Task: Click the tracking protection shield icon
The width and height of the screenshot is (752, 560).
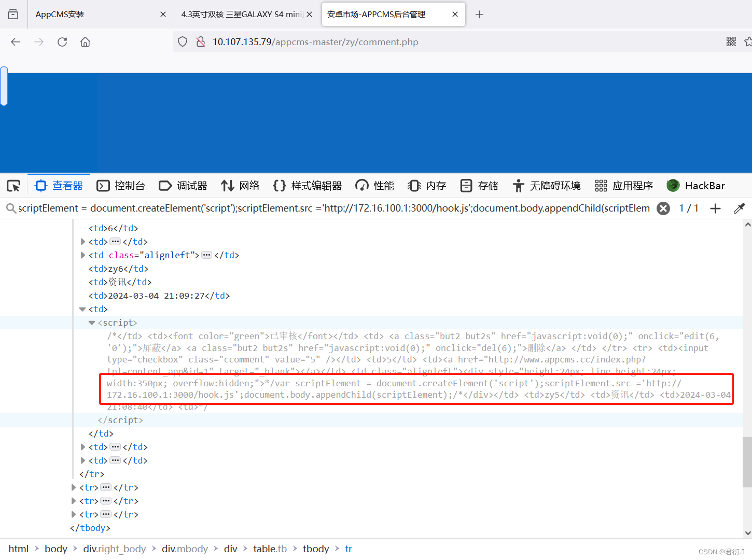Action: [183, 42]
